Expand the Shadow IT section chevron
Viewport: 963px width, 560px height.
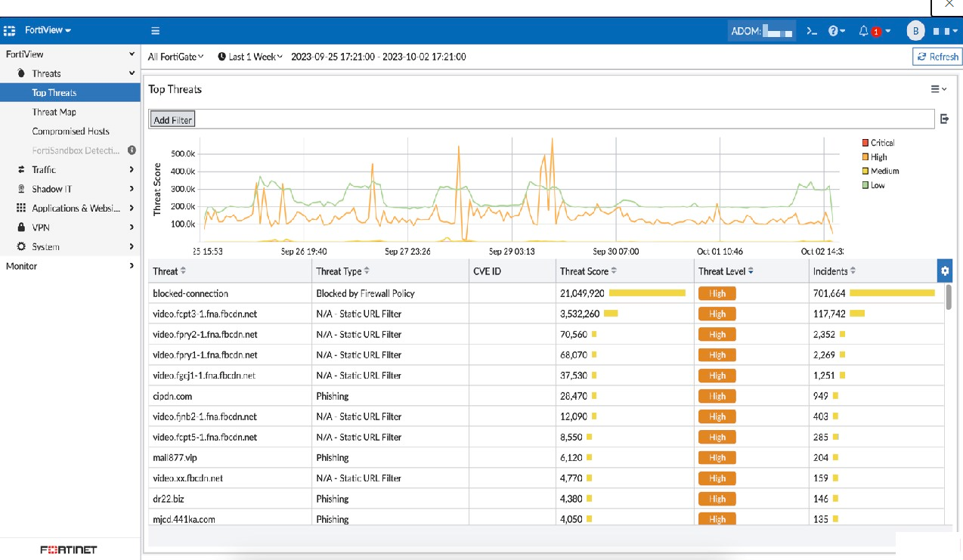click(132, 189)
